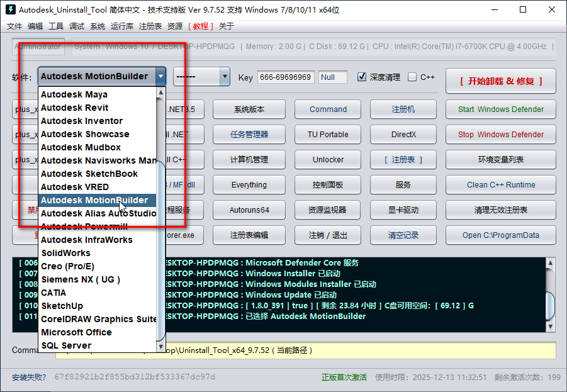Open the Everything search button

[249, 185]
